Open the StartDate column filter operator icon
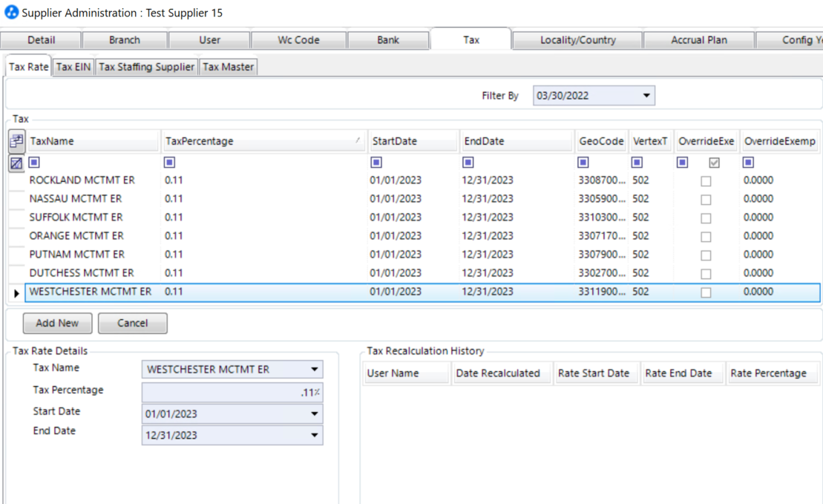Image resolution: width=823 pixels, height=504 pixels. (x=376, y=163)
